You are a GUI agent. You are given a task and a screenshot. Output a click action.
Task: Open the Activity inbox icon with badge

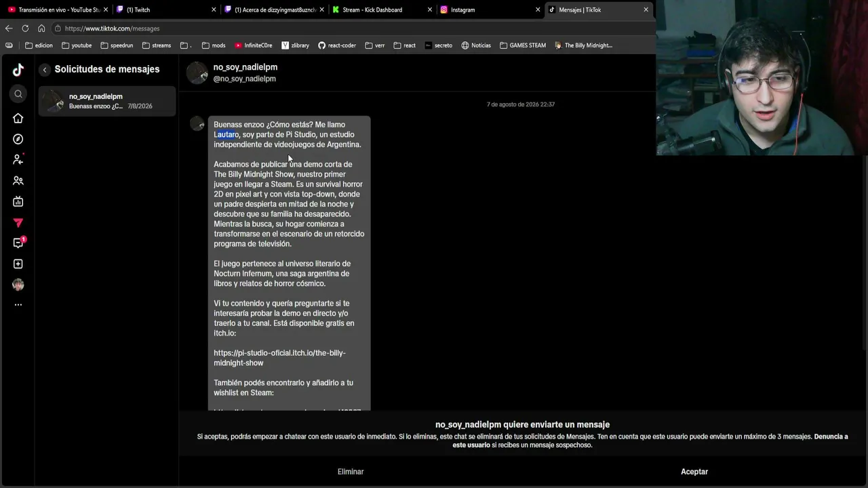pos(18,243)
